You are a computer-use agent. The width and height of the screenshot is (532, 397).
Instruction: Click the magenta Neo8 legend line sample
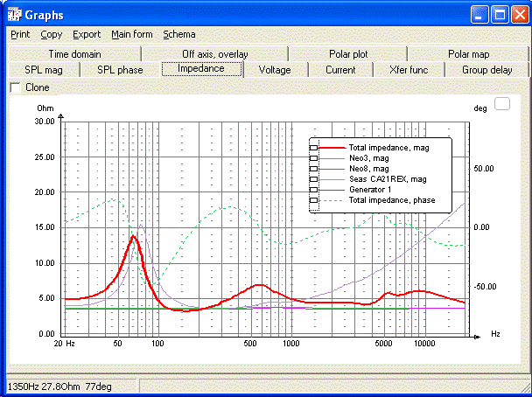pyautogui.click(x=332, y=169)
